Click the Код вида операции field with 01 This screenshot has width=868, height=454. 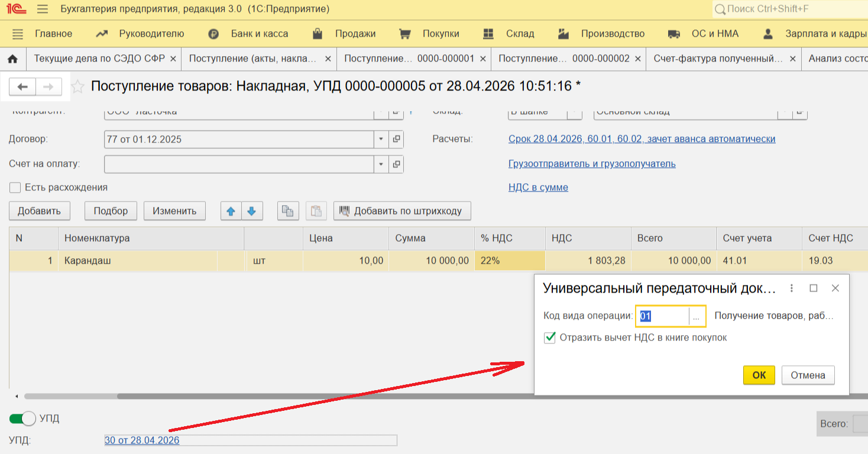pyautogui.click(x=662, y=316)
